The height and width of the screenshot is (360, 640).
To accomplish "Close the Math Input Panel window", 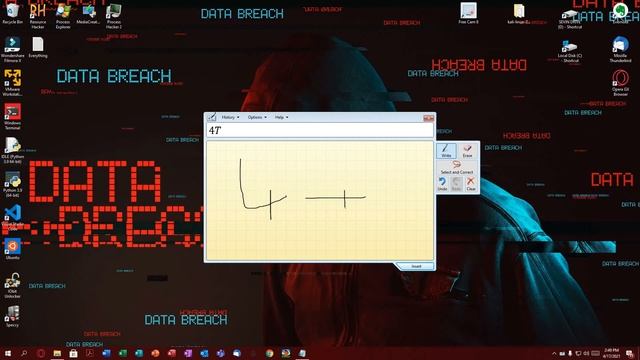I will (x=428, y=118).
